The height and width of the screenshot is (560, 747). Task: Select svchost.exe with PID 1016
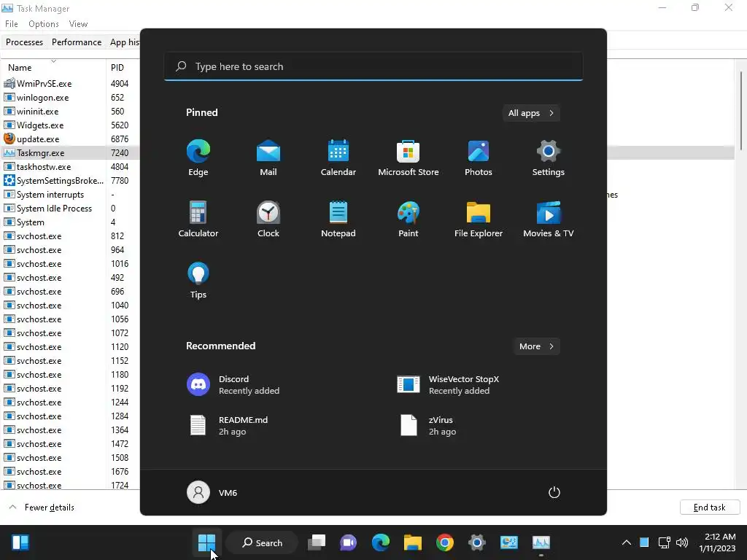[71, 263]
